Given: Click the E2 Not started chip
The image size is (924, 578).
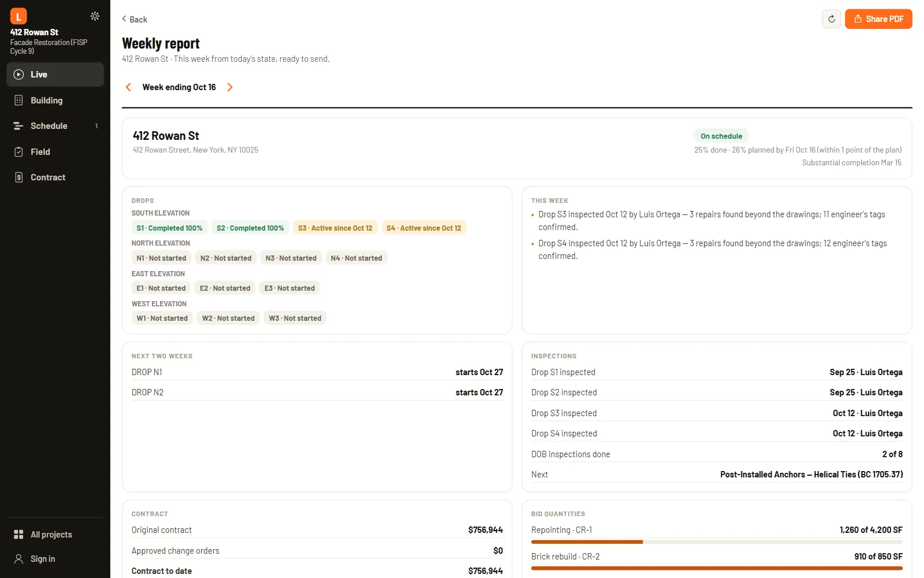Looking at the screenshot, I should [225, 288].
